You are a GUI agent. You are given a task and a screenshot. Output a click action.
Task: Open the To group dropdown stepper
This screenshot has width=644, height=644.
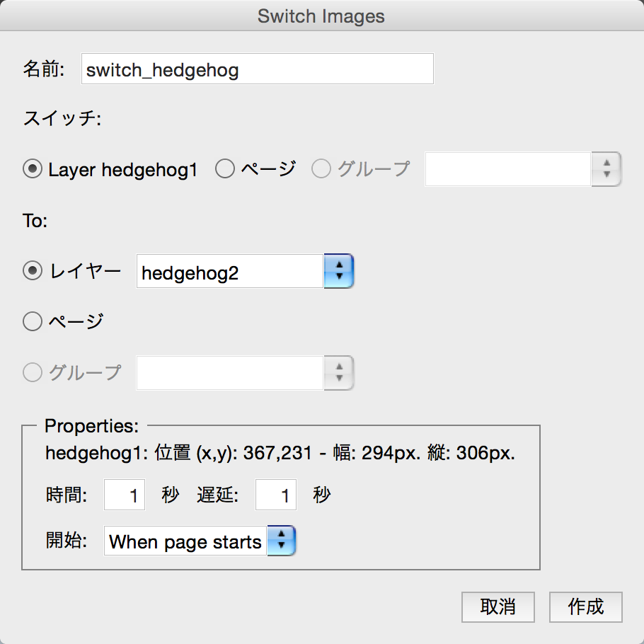[339, 373]
